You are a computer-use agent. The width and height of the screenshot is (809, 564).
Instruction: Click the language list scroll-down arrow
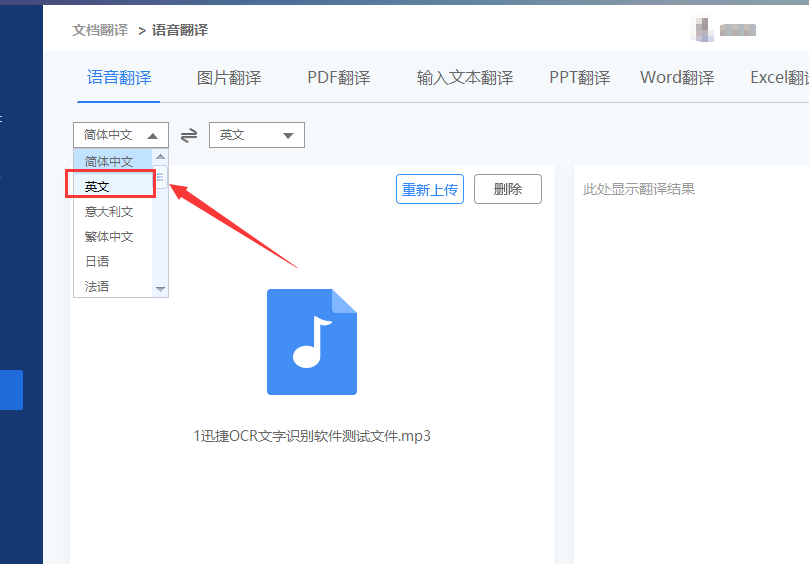coord(160,289)
